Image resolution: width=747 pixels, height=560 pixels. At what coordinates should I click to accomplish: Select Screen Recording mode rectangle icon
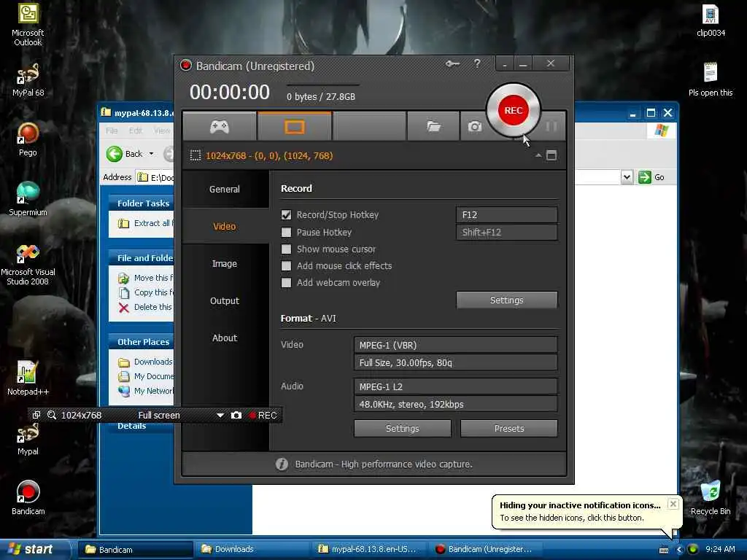(295, 127)
